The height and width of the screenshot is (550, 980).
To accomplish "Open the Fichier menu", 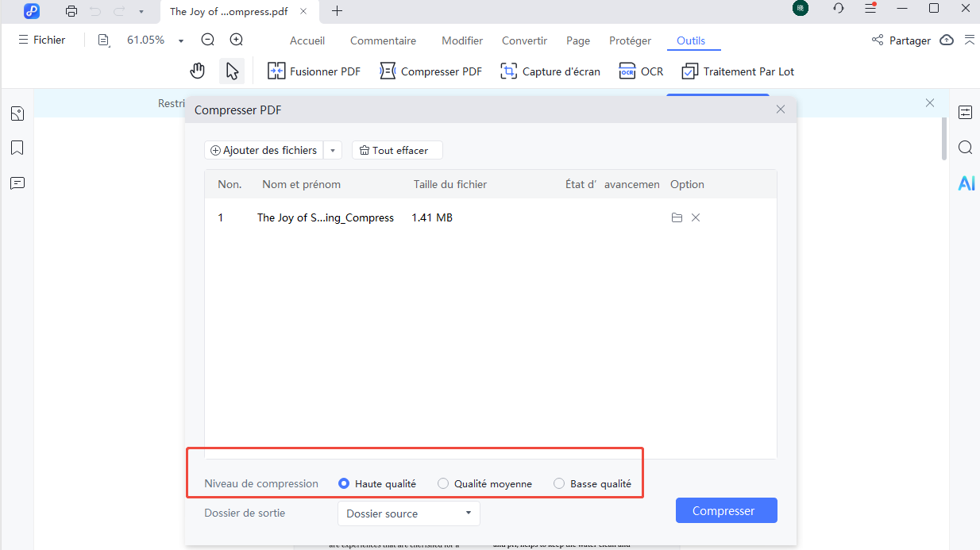I will pyautogui.click(x=41, y=39).
